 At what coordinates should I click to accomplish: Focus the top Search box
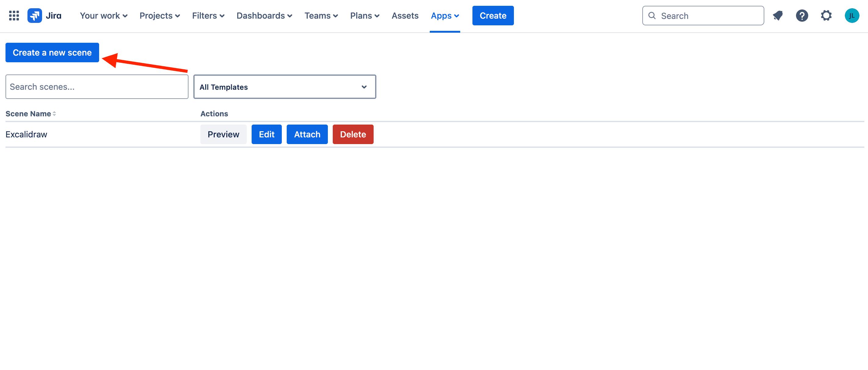[x=703, y=16]
